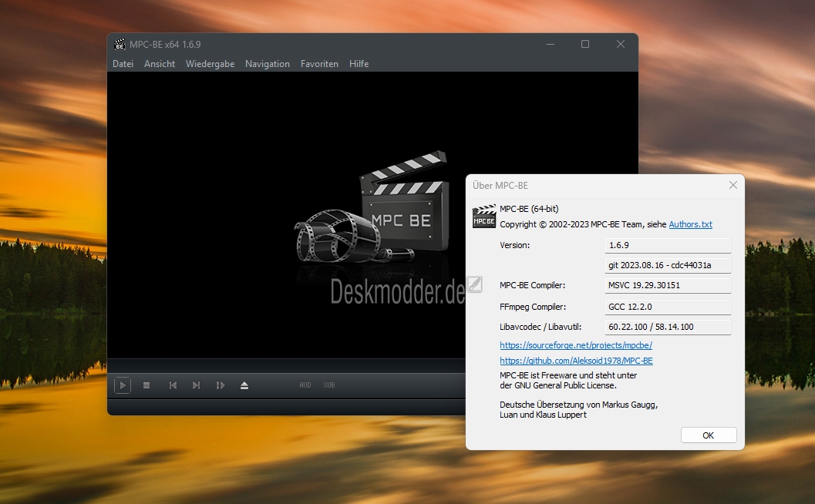The width and height of the screenshot is (815, 504).
Task: Select the GCC 12.2.0 field
Action: 668,307
